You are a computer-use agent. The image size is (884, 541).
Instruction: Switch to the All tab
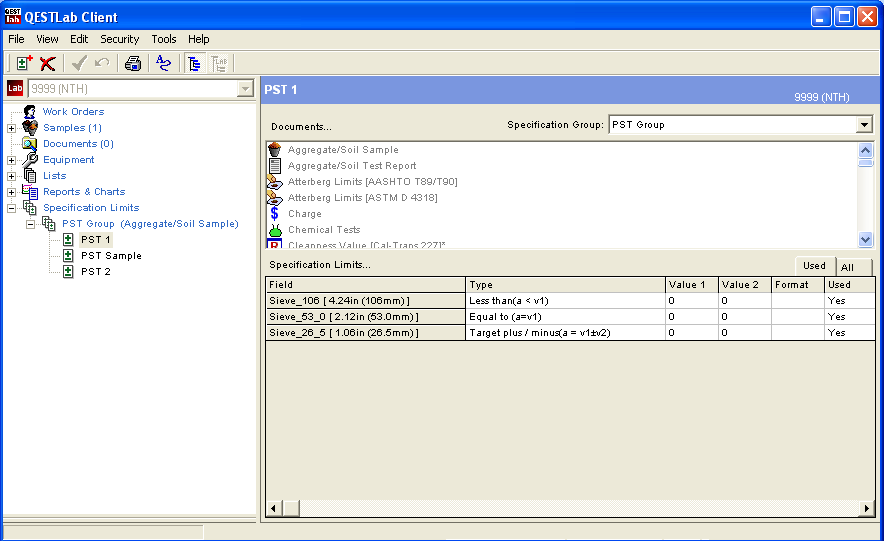point(847,267)
